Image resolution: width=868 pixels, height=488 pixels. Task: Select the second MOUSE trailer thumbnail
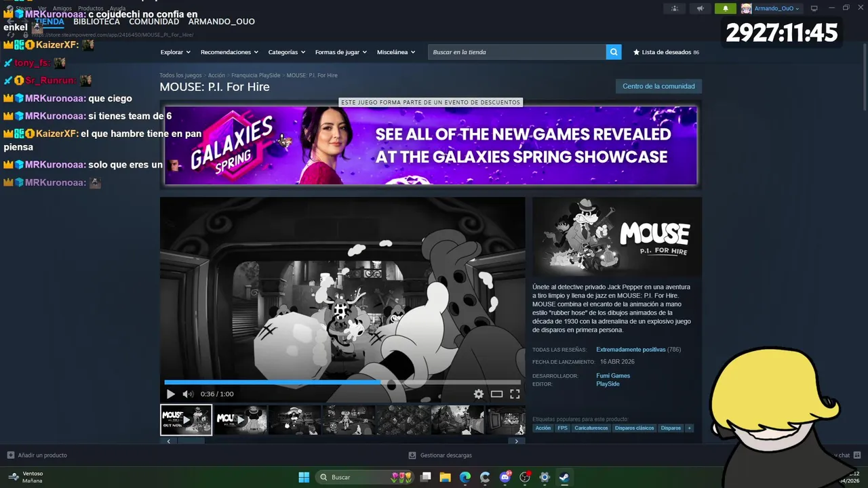tap(240, 420)
